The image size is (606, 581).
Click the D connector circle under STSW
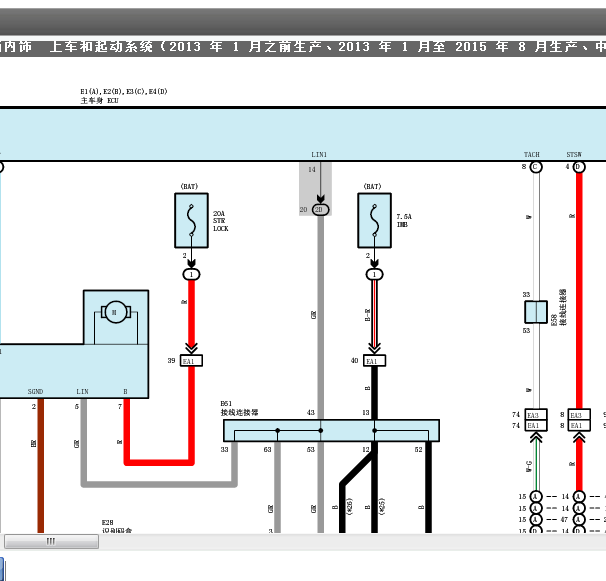click(x=579, y=167)
